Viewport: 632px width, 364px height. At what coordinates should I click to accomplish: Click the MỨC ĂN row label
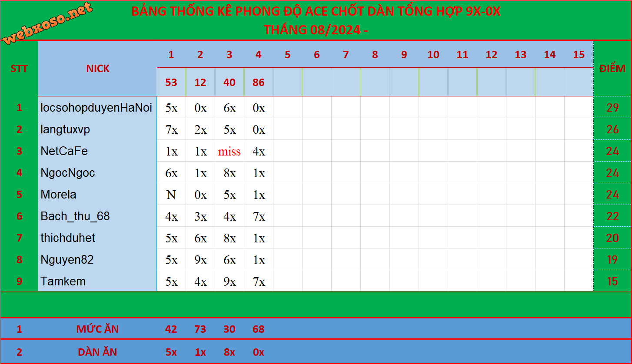(x=97, y=329)
